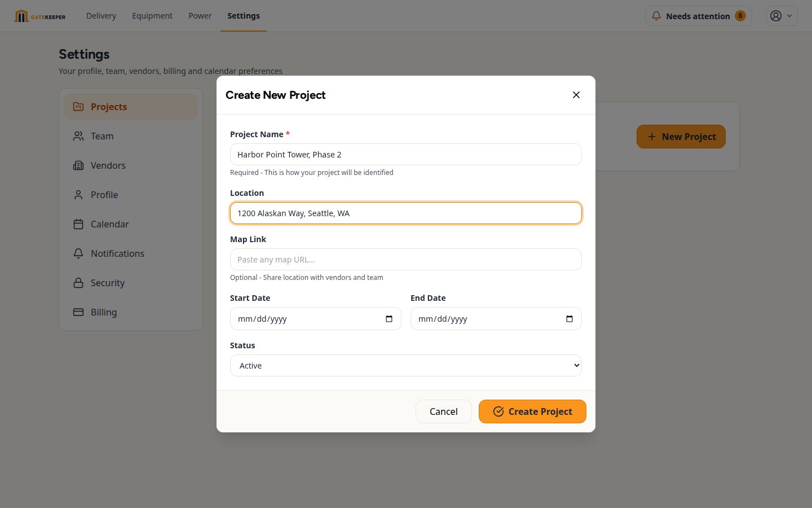The width and height of the screenshot is (812, 508).
Task: Click the Billing card icon
Action: (x=78, y=312)
